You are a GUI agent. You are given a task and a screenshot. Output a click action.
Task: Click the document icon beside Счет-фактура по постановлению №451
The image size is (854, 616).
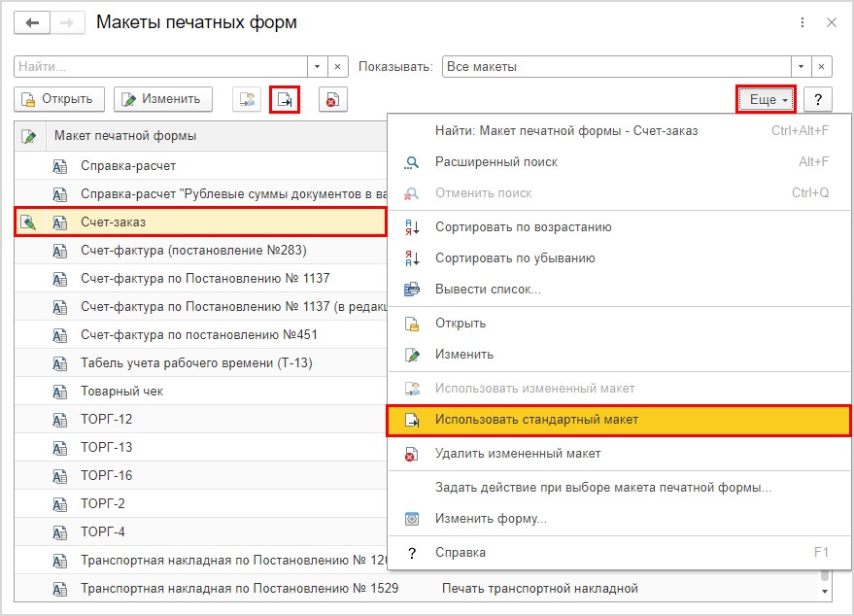click(x=60, y=335)
